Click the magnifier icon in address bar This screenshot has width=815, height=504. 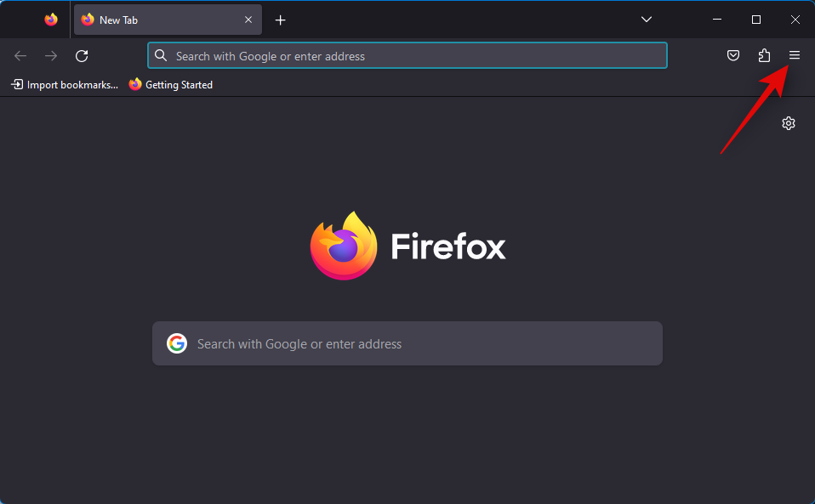coord(161,55)
